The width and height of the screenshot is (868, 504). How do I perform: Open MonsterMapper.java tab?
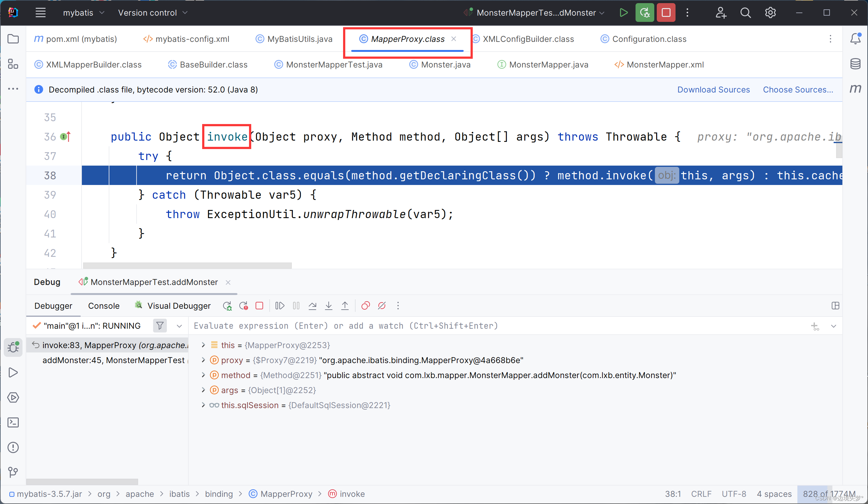point(542,64)
